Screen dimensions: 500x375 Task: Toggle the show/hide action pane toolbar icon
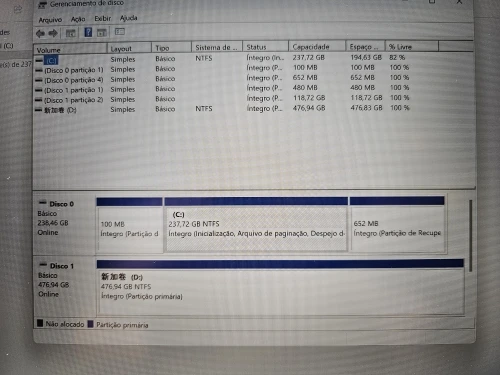(x=102, y=32)
